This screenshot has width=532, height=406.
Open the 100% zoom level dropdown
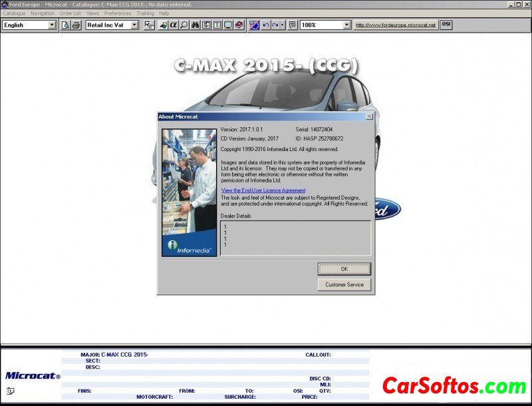(346, 25)
